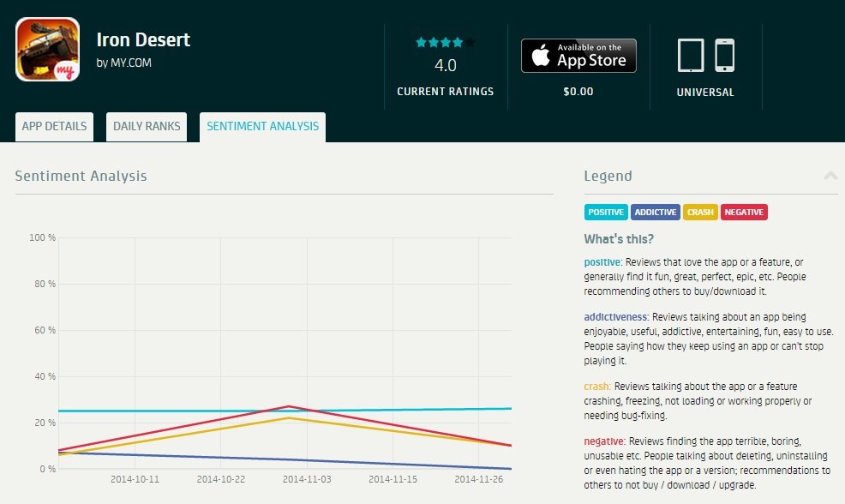
Task: Click the yellow crash line peak on chart
Action: (x=289, y=417)
